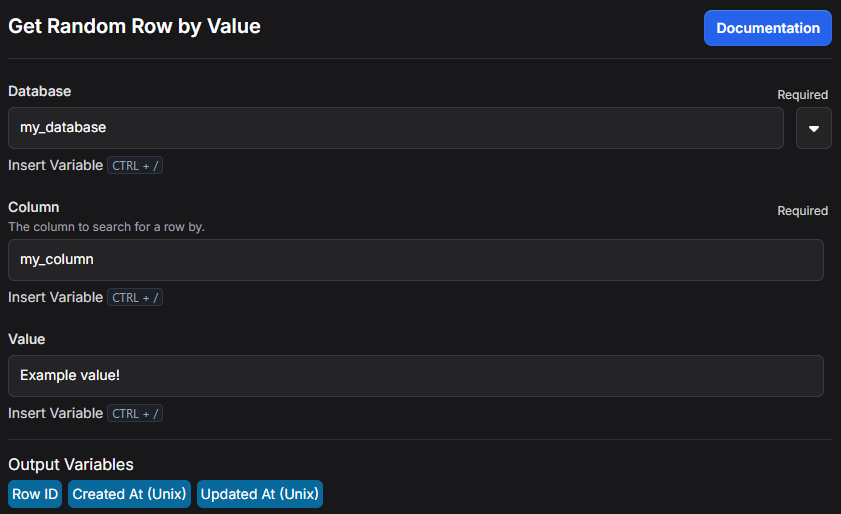Click the Database field label
Viewport: 841px width, 514px height.
click(x=39, y=91)
